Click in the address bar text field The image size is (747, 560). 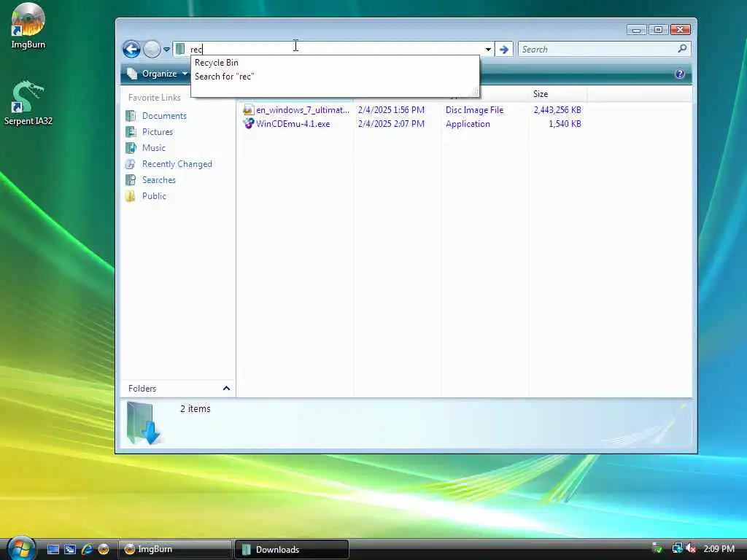tap(335, 49)
